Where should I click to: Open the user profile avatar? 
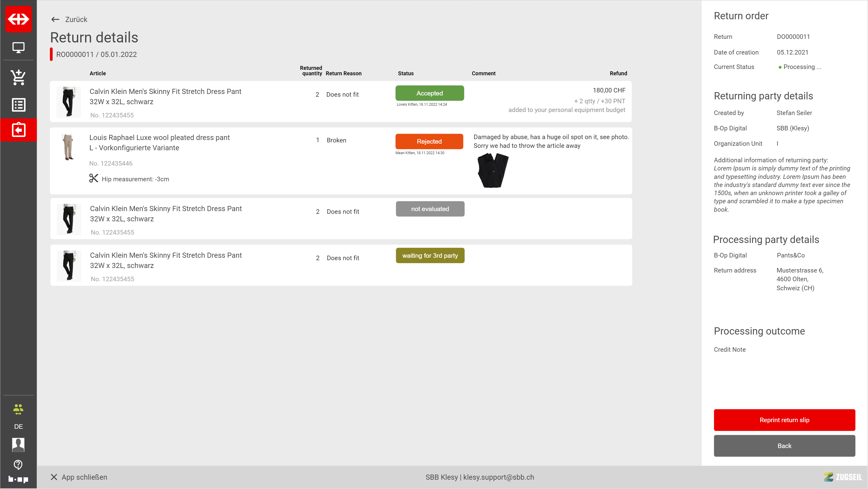tap(19, 444)
